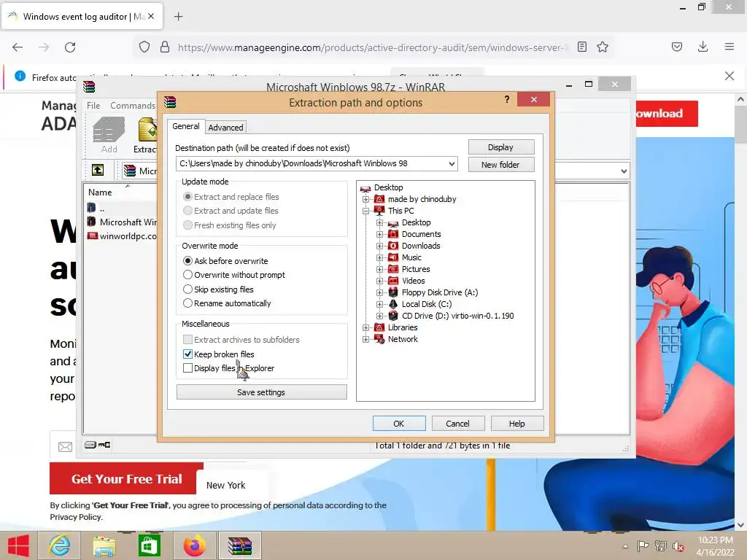
Task: Expand the Libraries tree node
Action: [366, 327]
